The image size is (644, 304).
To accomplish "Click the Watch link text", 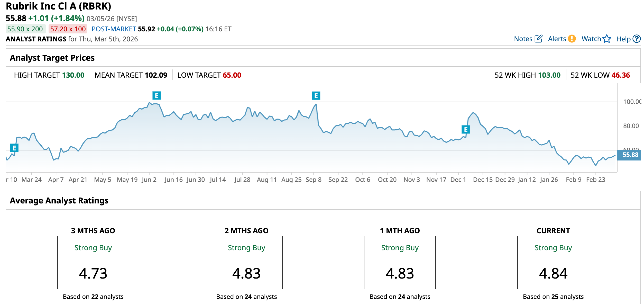I will (591, 39).
